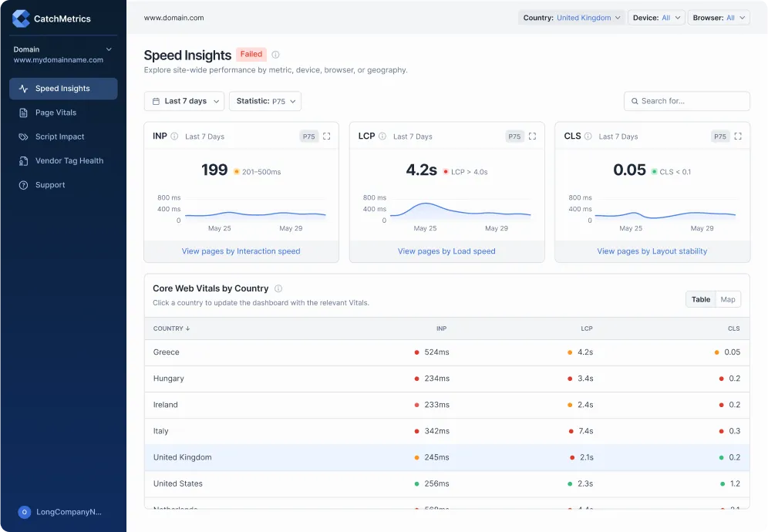Switch country view to Table
Image resolution: width=768 pixels, height=532 pixels.
(701, 299)
